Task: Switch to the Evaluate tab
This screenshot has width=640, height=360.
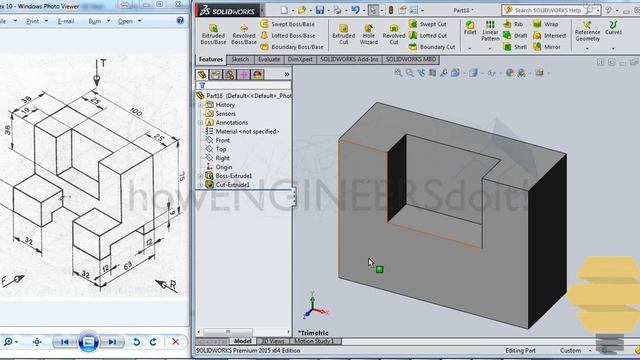Action: click(269, 60)
